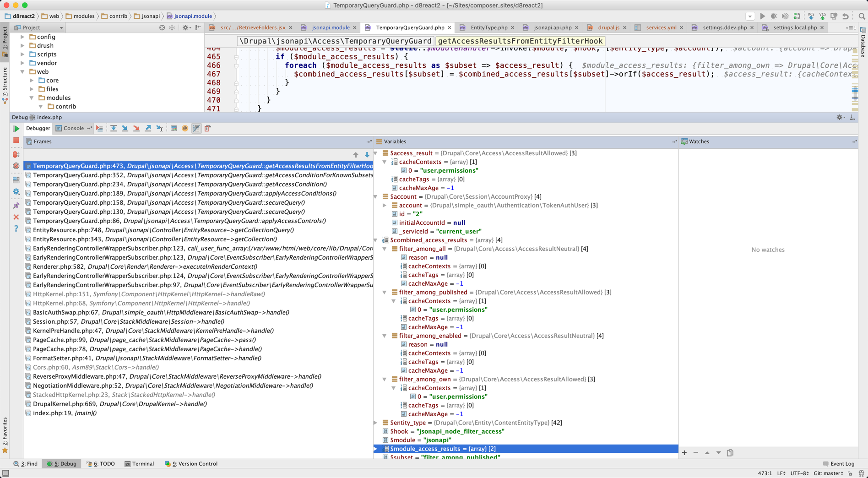868x478 pixels.
Task: Open 3: Find tool window
Action: (x=26, y=464)
